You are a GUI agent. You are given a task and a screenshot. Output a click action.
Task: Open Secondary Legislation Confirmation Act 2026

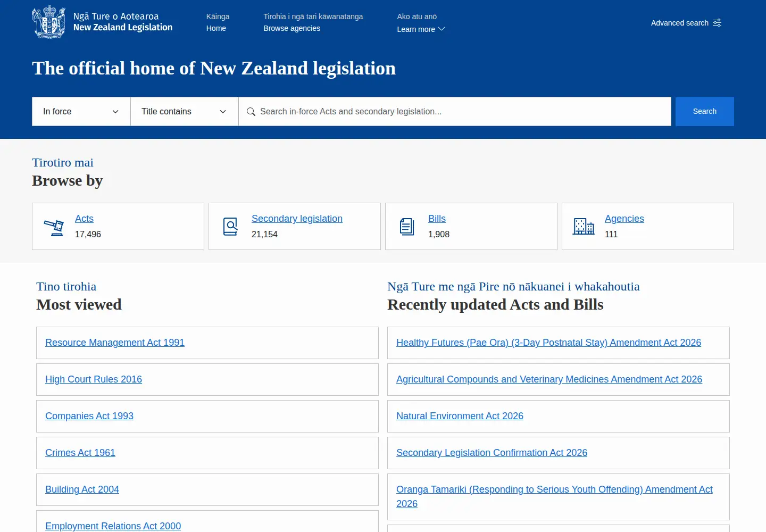click(492, 453)
